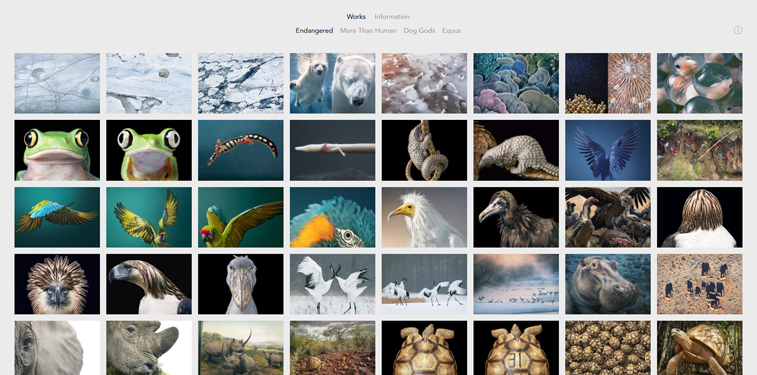The height and width of the screenshot is (375, 757).
Task: Open the Works tab
Action: click(356, 16)
